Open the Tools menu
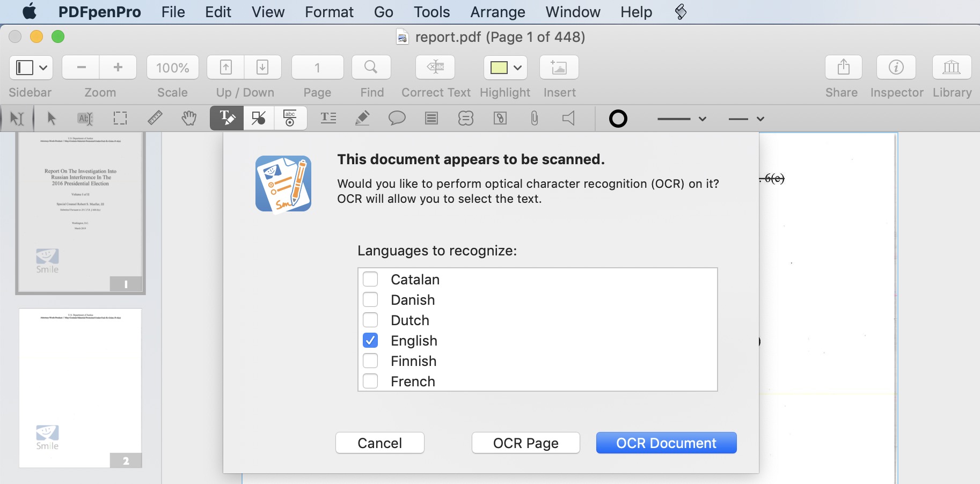Image resolution: width=980 pixels, height=484 pixels. click(432, 12)
